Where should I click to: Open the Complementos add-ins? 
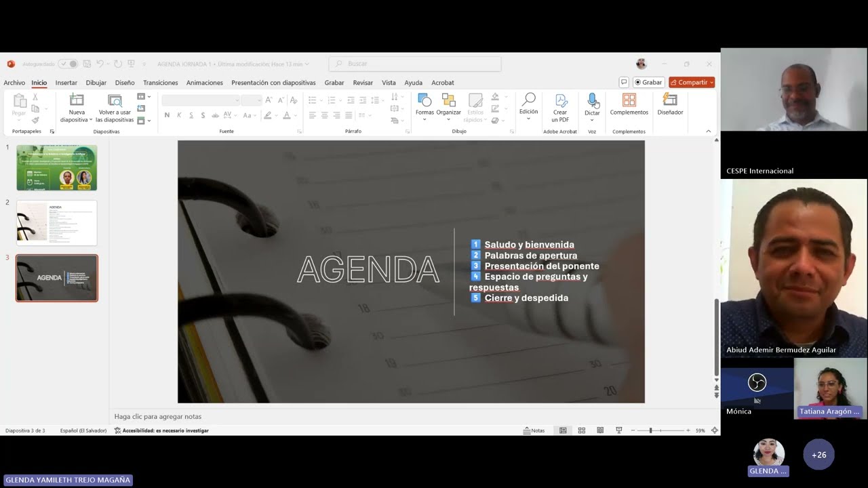point(629,105)
